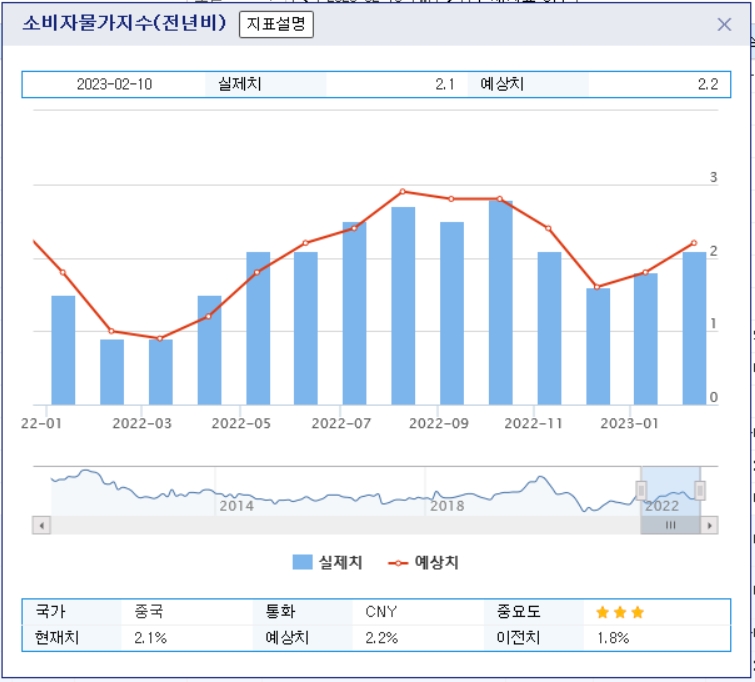
Task: Open the 지표설명 indicator description button
Action: (x=276, y=24)
